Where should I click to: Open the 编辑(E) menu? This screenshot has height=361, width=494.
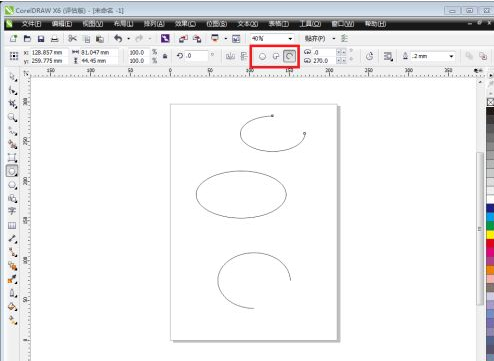(x=62, y=24)
